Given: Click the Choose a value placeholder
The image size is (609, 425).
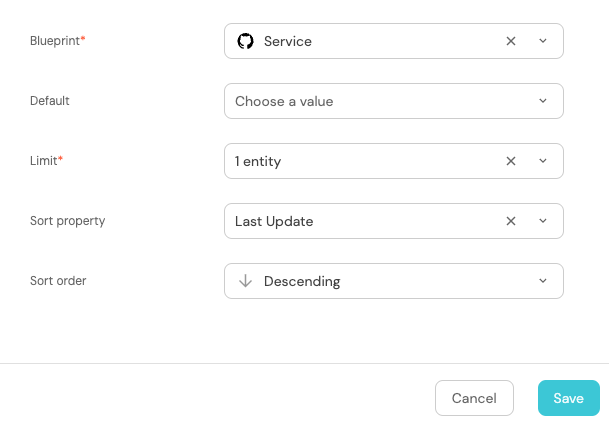Looking at the screenshot, I should (x=284, y=101).
